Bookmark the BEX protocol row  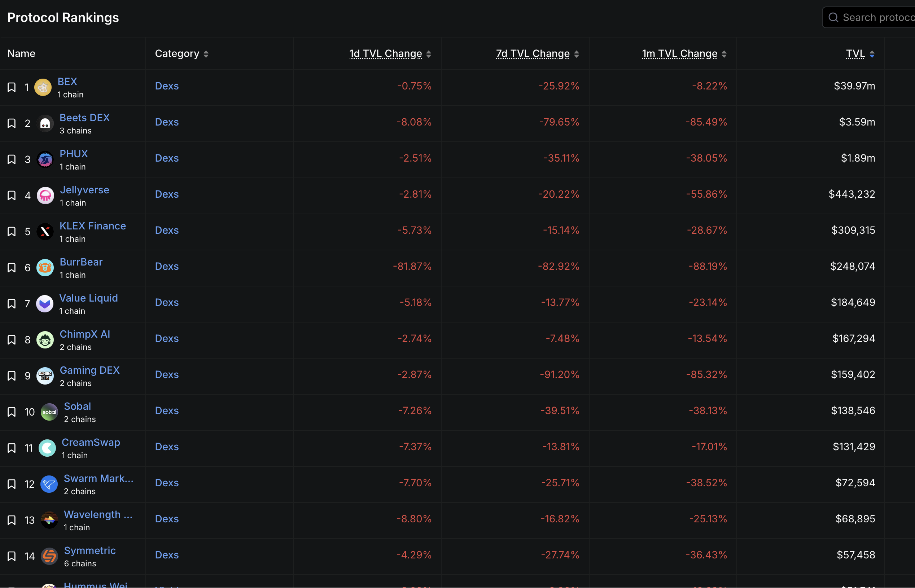point(12,87)
